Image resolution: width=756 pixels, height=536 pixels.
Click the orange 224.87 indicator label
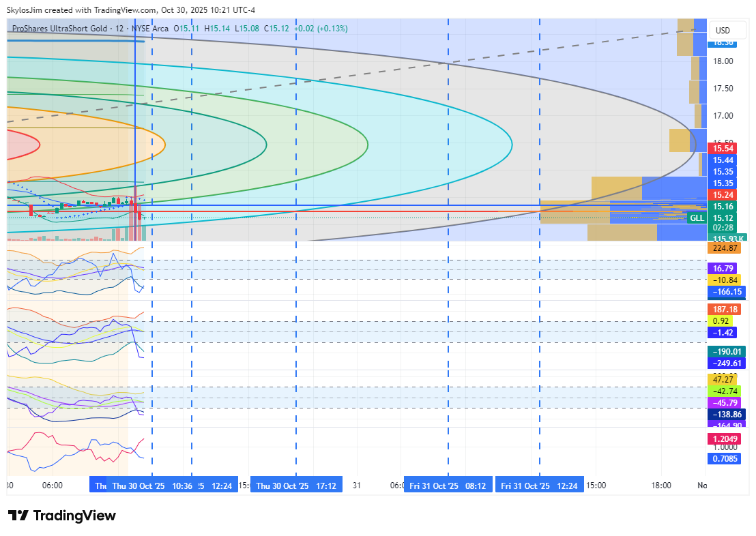[723, 248]
